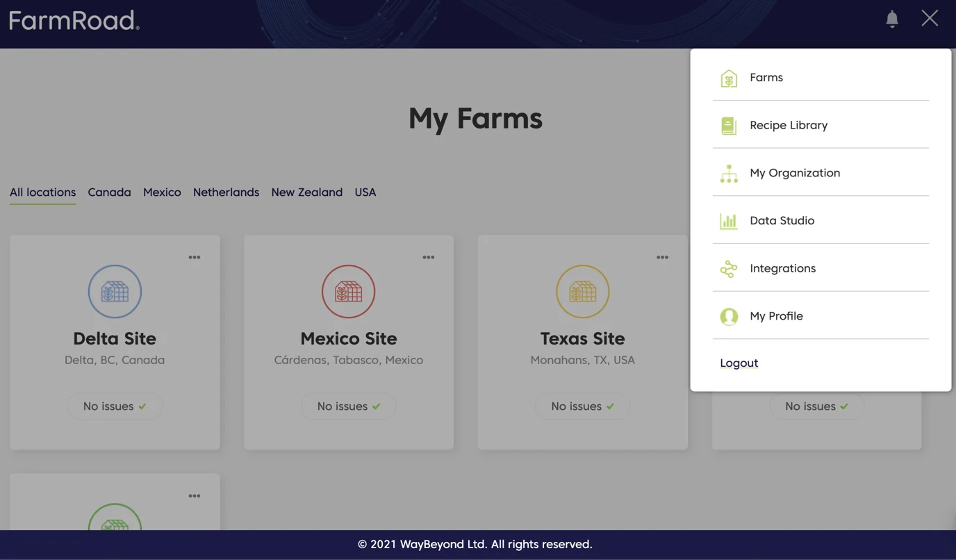956x560 pixels.
Task: Click Delta Site No issues status
Action: point(115,406)
